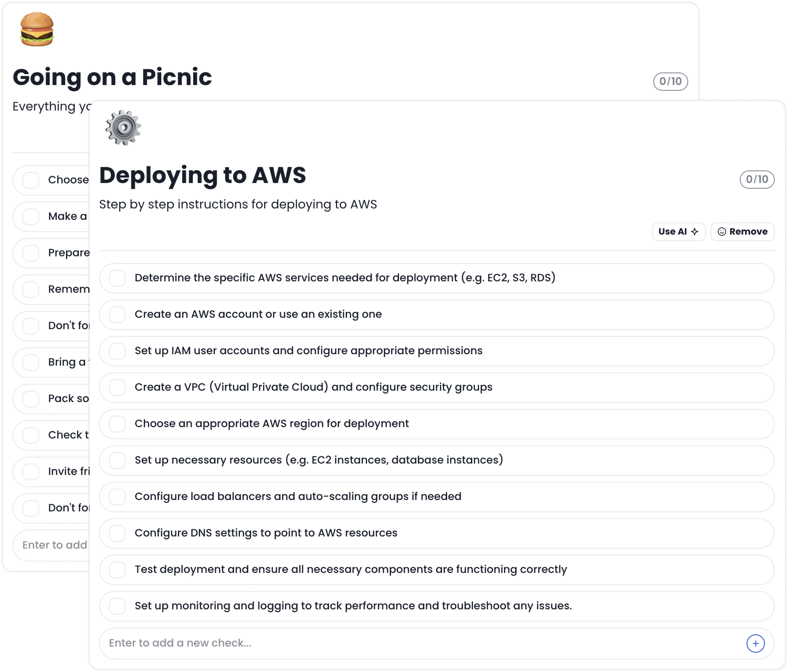Mark 'Choose an appropriate AWS region' as done
The height and width of the screenshot is (672, 788).
tap(117, 424)
